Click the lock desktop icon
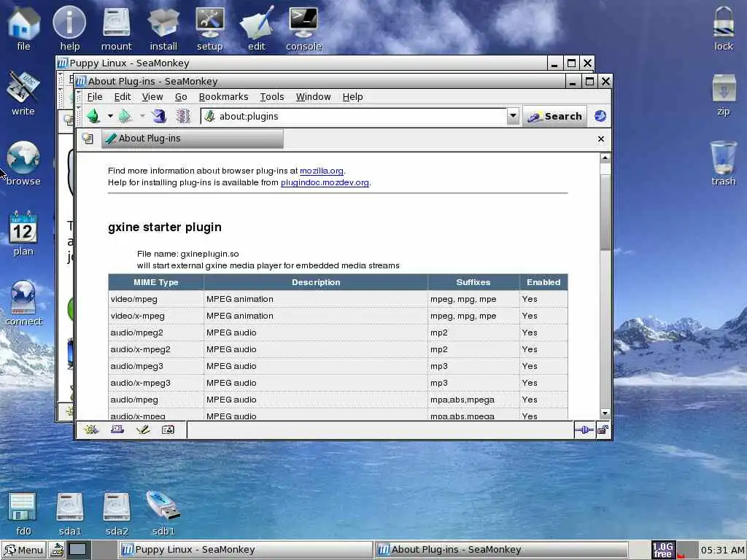747x560 pixels. (724, 29)
